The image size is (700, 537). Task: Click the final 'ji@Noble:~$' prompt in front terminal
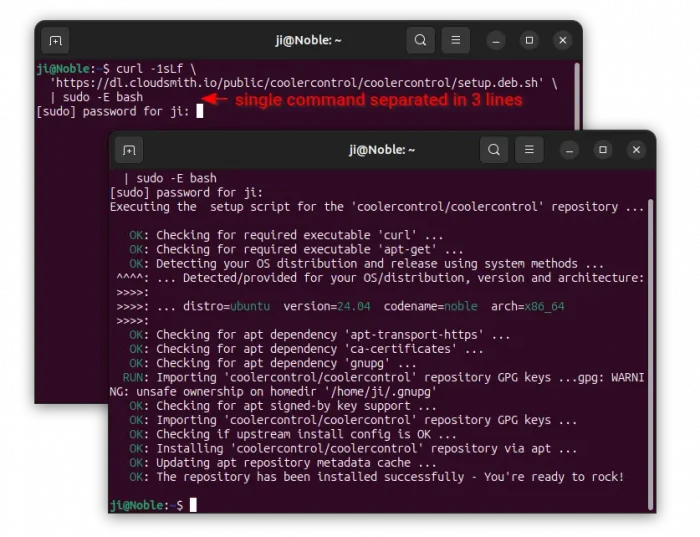[146, 506]
